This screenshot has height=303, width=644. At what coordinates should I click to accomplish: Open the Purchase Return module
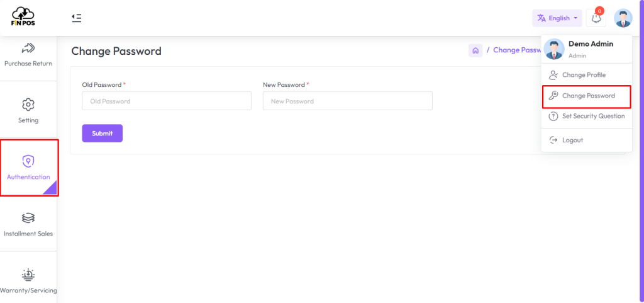[28, 55]
